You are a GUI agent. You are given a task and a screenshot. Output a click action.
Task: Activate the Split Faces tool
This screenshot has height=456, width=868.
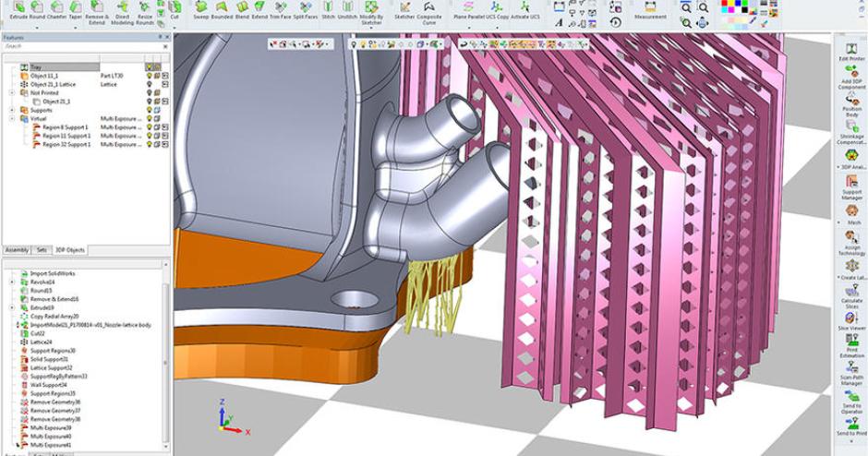click(306, 10)
